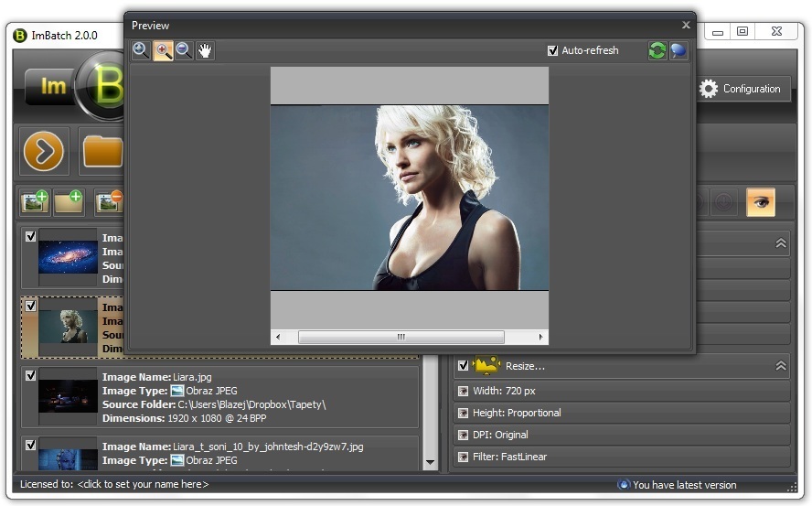Click the image list scroll down arrow
812x506 pixels.
pos(430,462)
